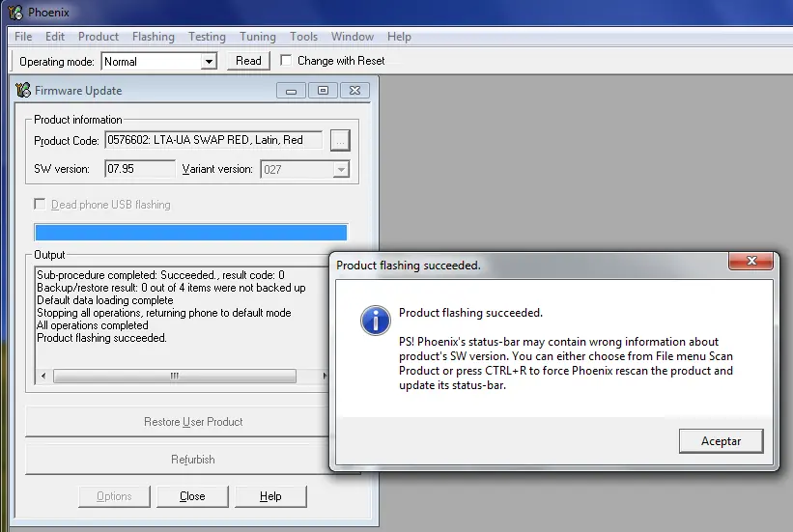Click 'Product flashing succeeded.' line in Output

101,338
